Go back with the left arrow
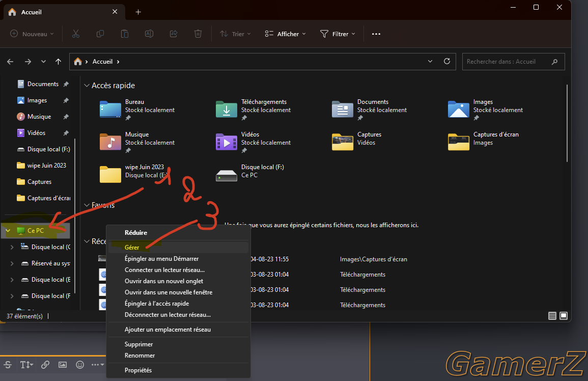The height and width of the screenshot is (381, 588). click(x=11, y=62)
